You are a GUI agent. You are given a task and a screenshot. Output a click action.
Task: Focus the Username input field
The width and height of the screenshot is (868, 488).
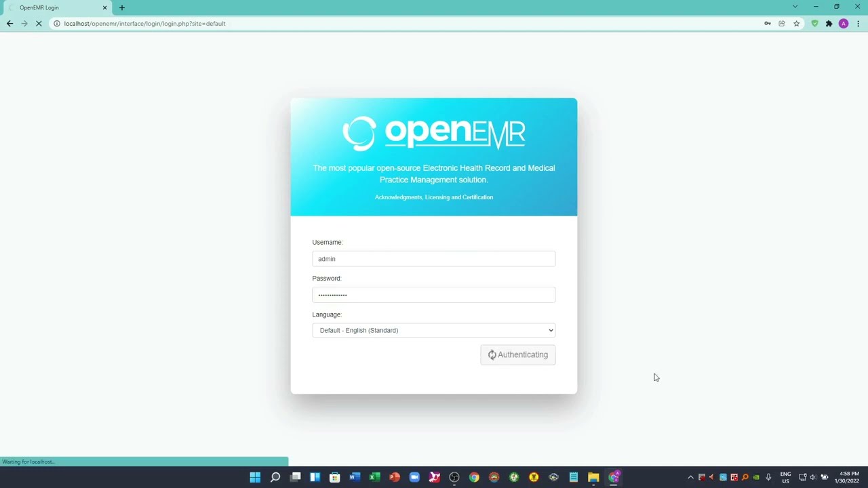[x=434, y=259]
